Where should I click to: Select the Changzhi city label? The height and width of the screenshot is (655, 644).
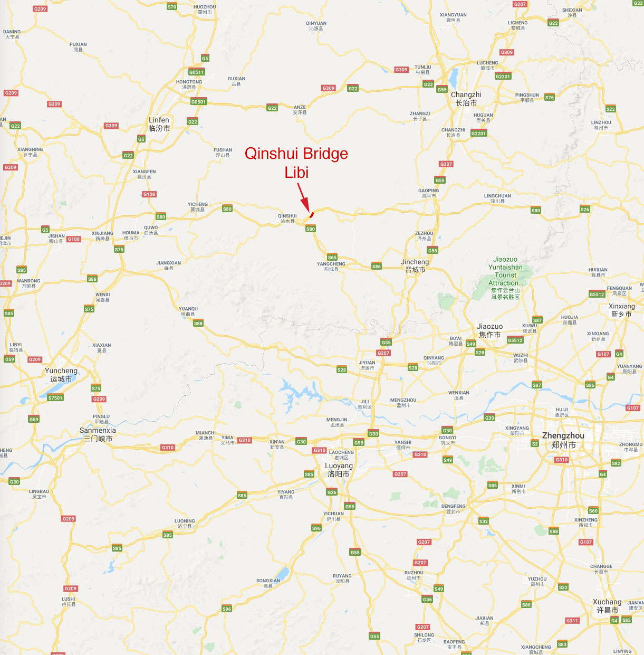tap(466, 99)
